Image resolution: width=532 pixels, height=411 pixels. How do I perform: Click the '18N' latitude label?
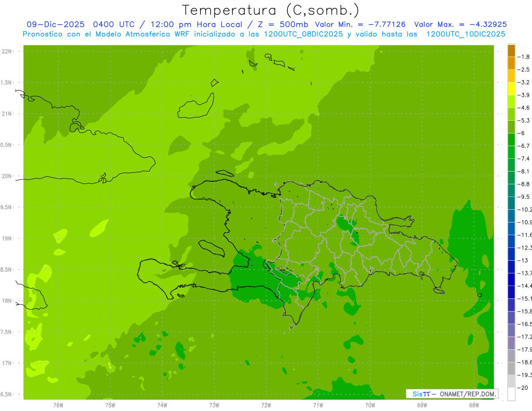pyautogui.click(x=7, y=301)
